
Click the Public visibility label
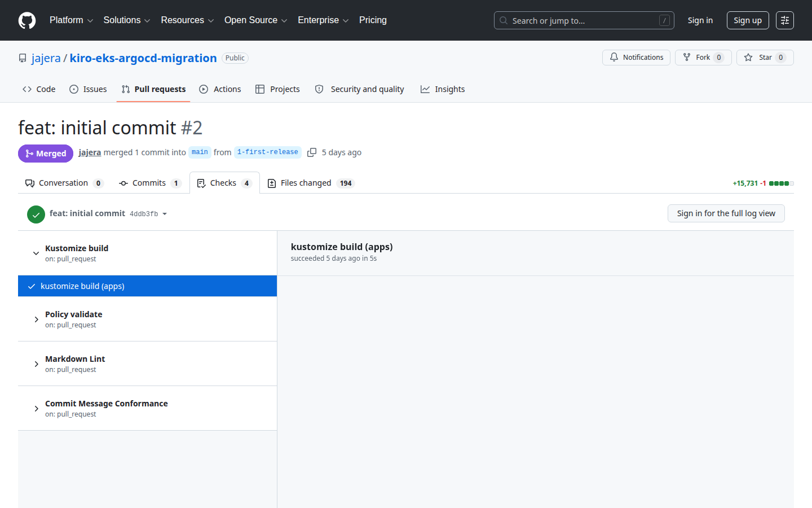[235, 58]
